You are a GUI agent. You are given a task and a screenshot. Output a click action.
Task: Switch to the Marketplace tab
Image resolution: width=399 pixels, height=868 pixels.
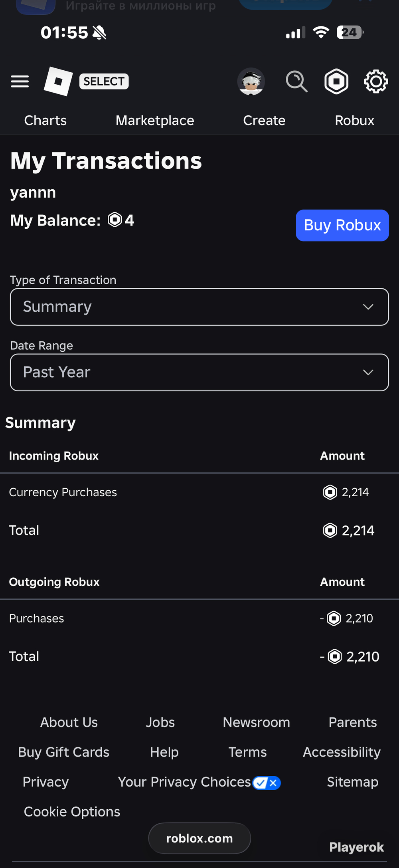click(155, 121)
